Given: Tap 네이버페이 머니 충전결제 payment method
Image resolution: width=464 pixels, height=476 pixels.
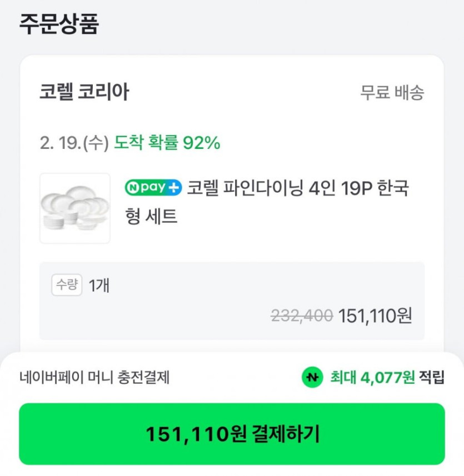Looking at the screenshot, I should (x=94, y=378).
